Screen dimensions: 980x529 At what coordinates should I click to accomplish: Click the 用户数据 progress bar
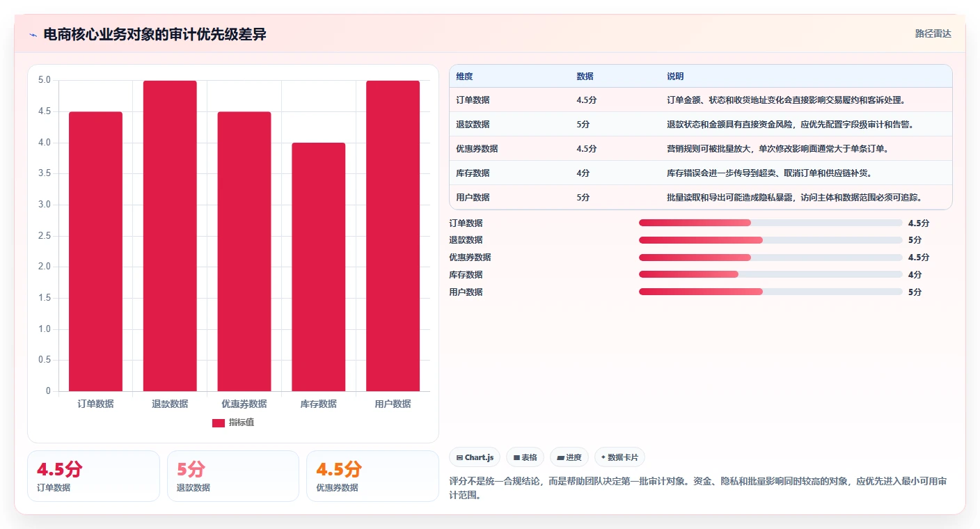(770, 292)
